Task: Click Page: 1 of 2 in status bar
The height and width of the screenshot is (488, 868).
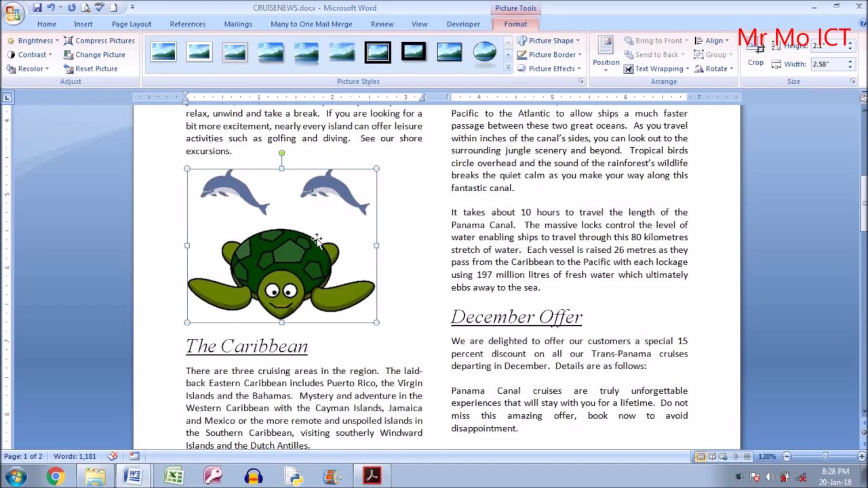Action: tap(23, 456)
